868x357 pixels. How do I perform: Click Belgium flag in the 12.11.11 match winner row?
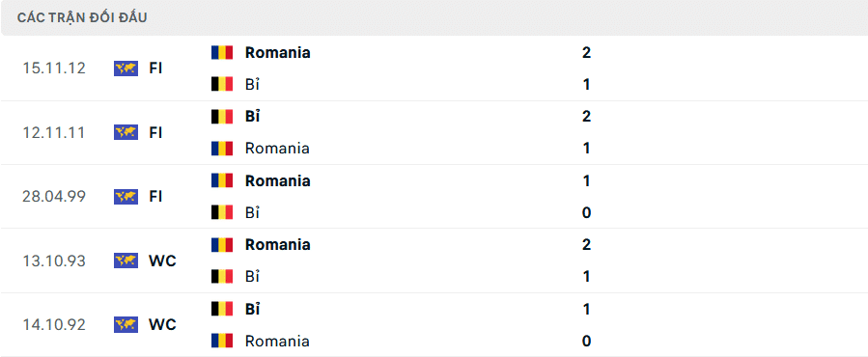(x=222, y=116)
